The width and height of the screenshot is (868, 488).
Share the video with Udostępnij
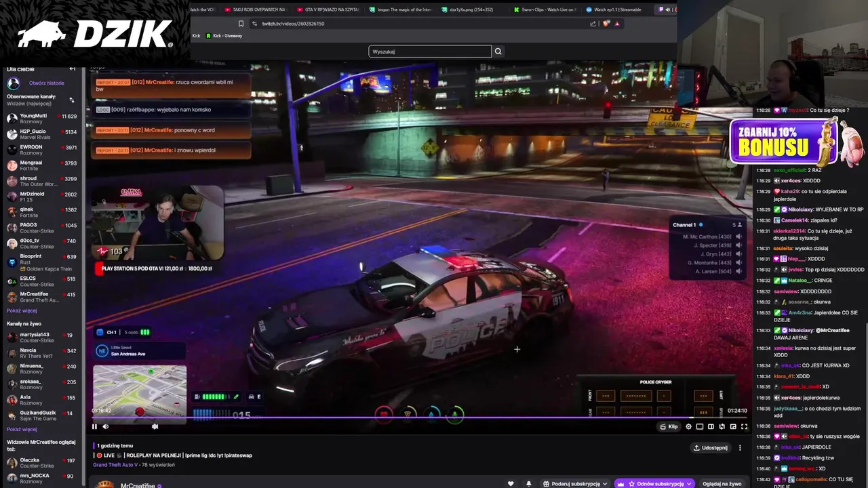point(709,447)
